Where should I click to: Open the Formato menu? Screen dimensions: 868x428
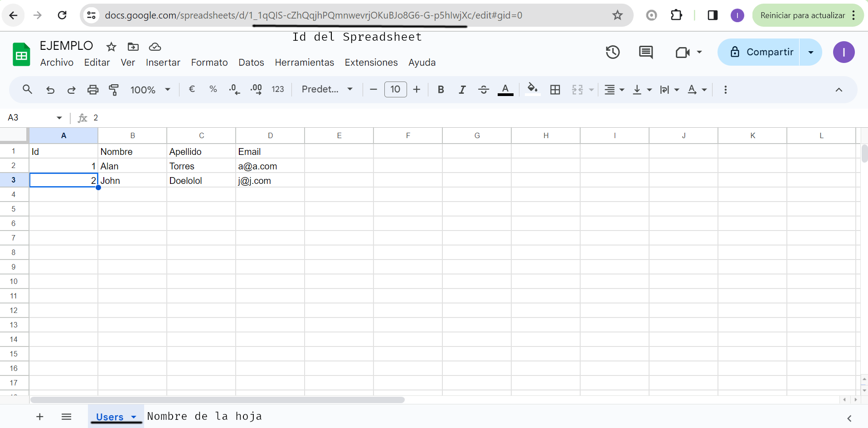(x=209, y=63)
